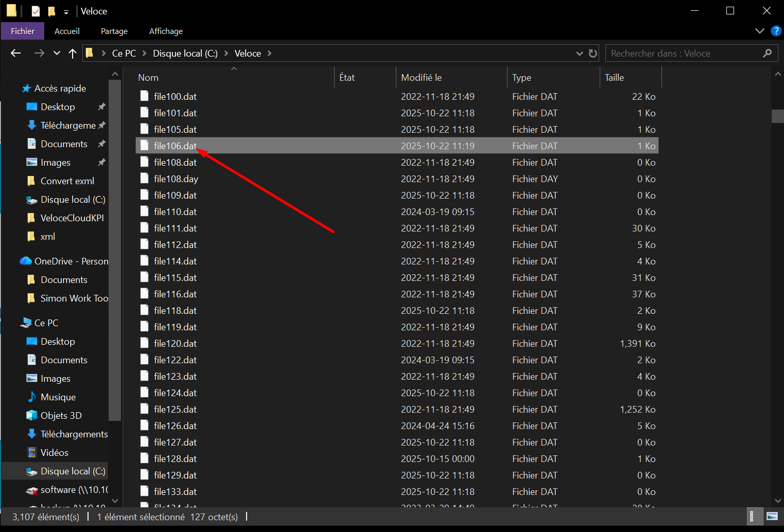Click the New folder icon in the title bar
The height and width of the screenshot is (532, 784).
point(51,11)
